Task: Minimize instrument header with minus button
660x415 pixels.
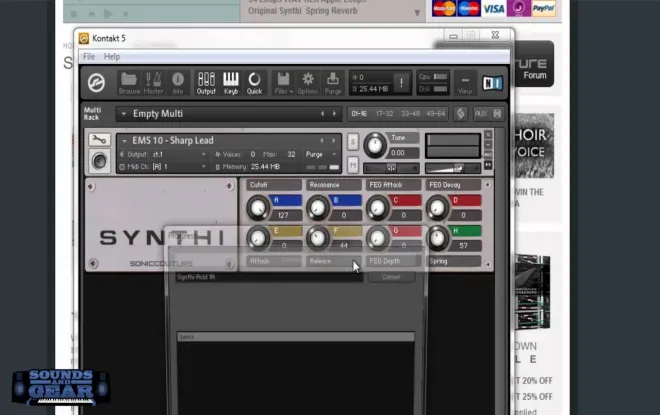Action: (488, 145)
